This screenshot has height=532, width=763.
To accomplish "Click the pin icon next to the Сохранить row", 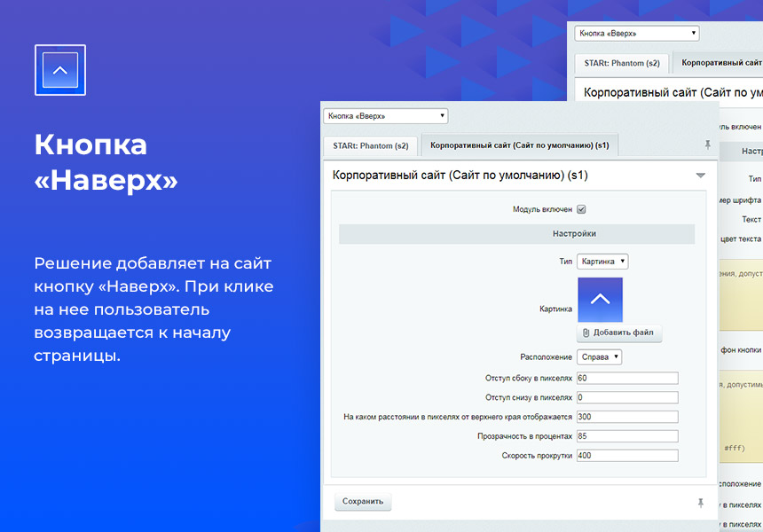I will pos(701,502).
